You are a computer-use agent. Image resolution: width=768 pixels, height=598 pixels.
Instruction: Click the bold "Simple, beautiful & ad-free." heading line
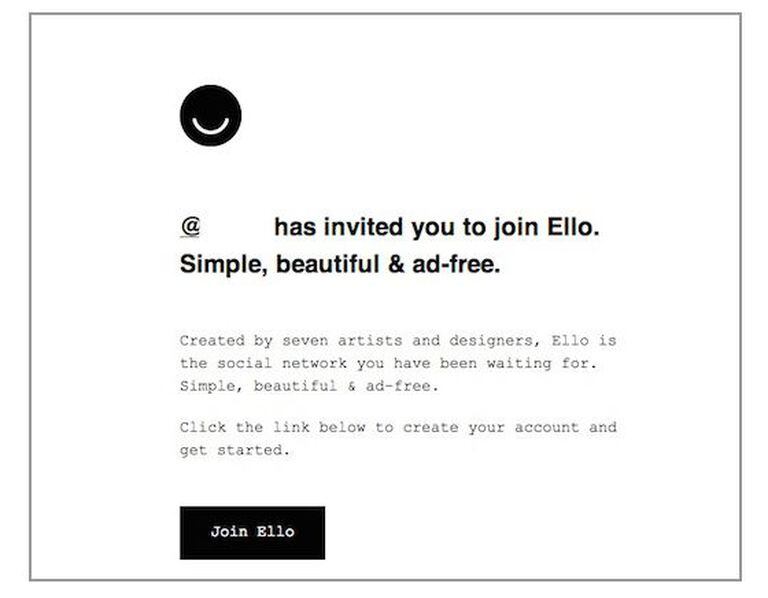[339, 266]
